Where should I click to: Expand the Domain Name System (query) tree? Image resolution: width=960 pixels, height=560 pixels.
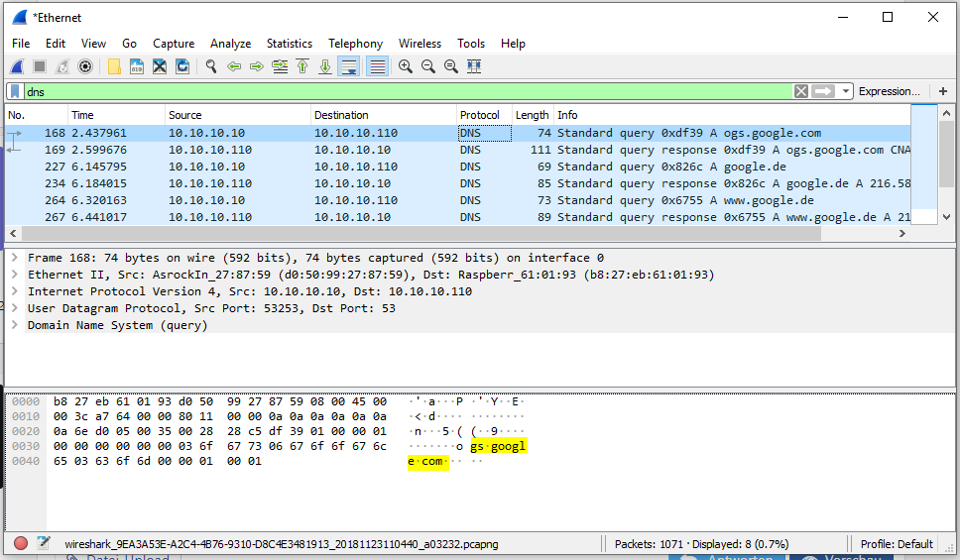16,325
